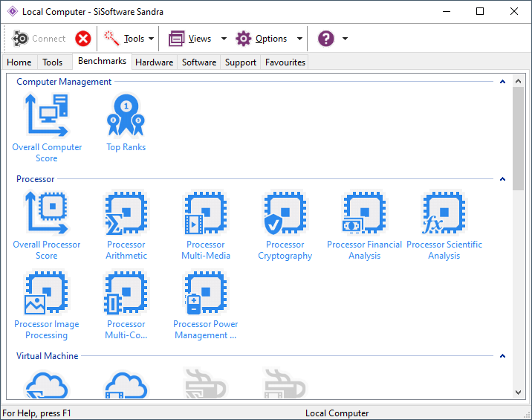Open the Processor Multi-Co... benchmark
The height and width of the screenshot is (420, 532).
(x=126, y=305)
